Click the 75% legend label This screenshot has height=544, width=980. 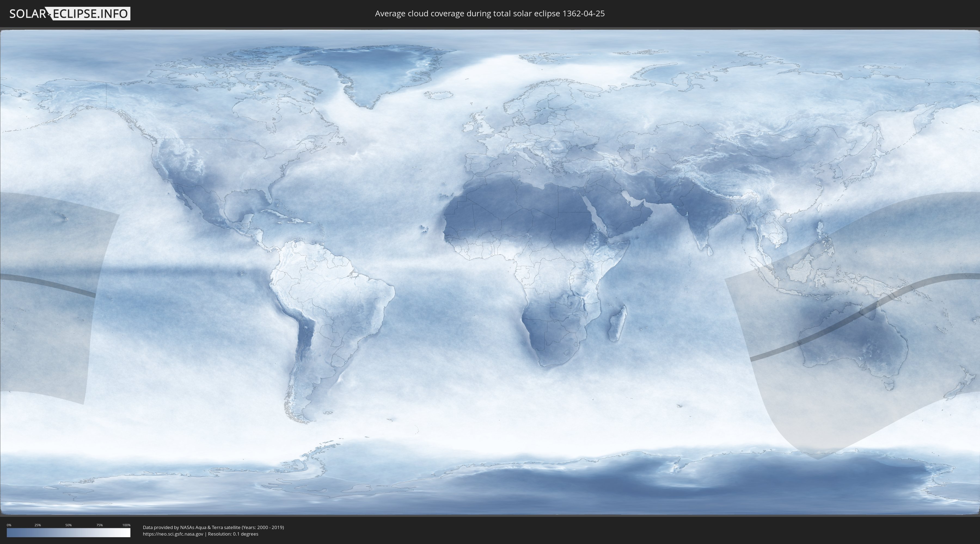pyautogui.click(x=99, y=525)
